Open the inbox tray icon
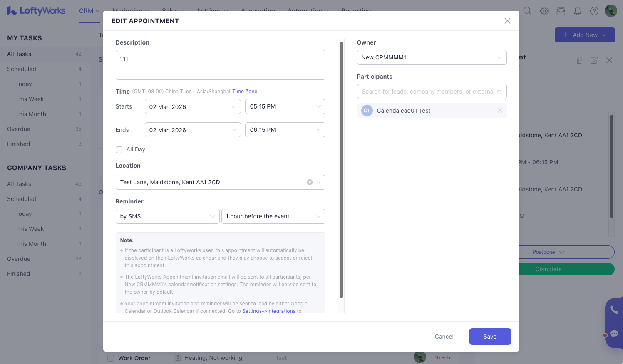Viewport: 623px width, 364px height. click(561, 11)
